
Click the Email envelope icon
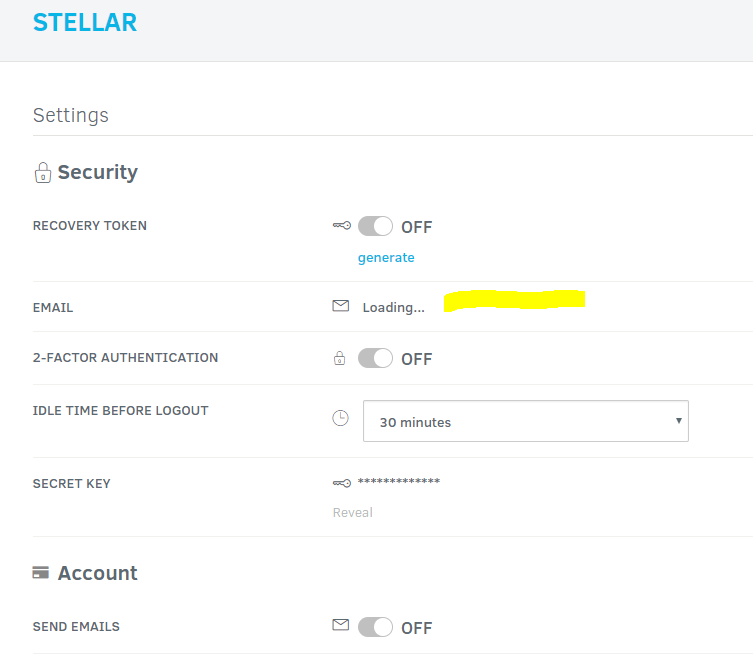341,306
